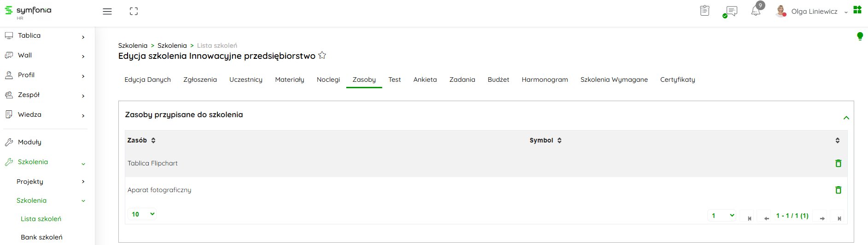This screenshot has width=868, height=245.
Task: Switch to the Uczestnicy tab
Action: [x=246, y=80]
